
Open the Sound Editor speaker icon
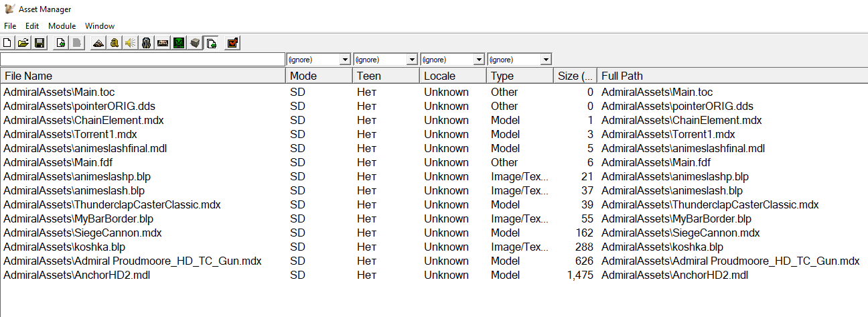tap(131, 44)
